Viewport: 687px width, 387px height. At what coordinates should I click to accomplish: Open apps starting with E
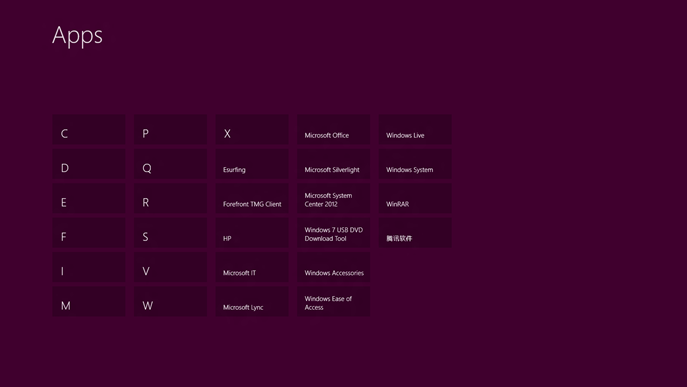[x=89, y=199]
